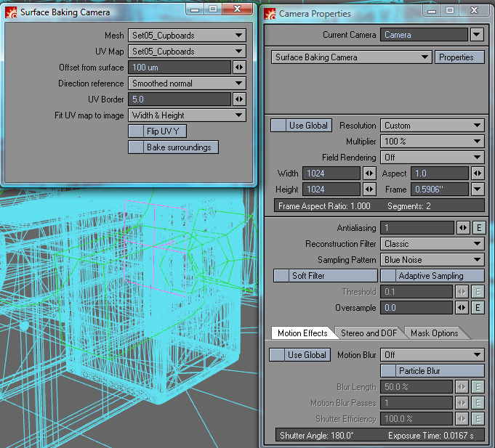Click the Surface Baking Camera window icon
Image resolution: width=495 pixels, height=448 pixels.
[11, 12]
